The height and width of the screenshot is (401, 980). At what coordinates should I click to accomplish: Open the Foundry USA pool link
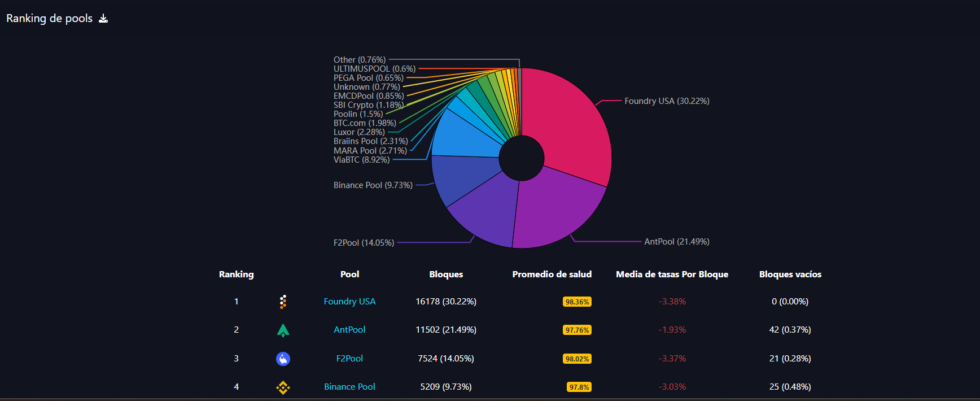pos(349,302)
